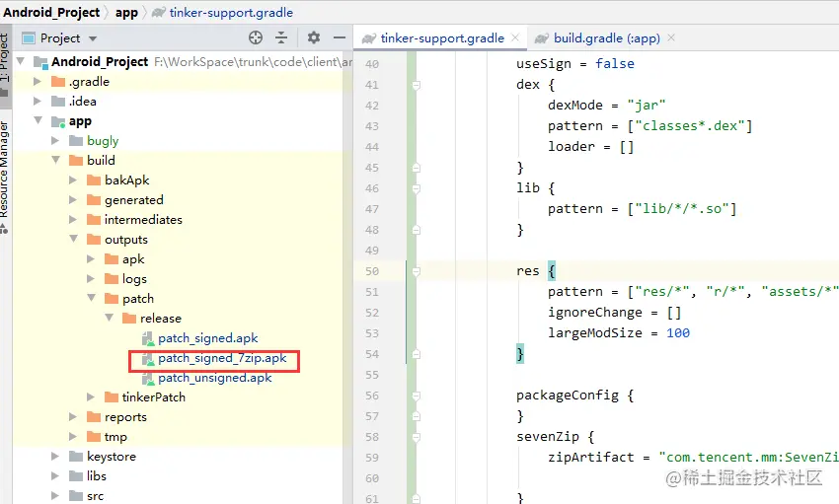The width and height of the screenshot is (839, 504).
Task: Click tinker-support.gradle breadcrumb
Action: coord(231,12)
